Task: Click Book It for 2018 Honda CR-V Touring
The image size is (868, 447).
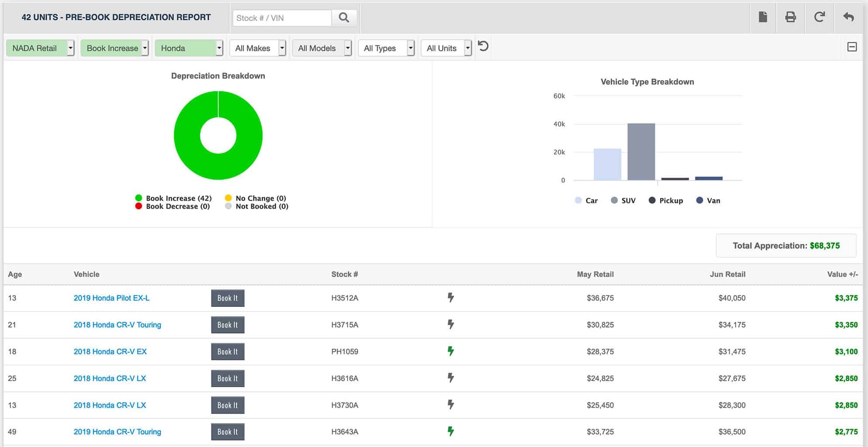Action: pyautogui.click(x=228, y=325)
